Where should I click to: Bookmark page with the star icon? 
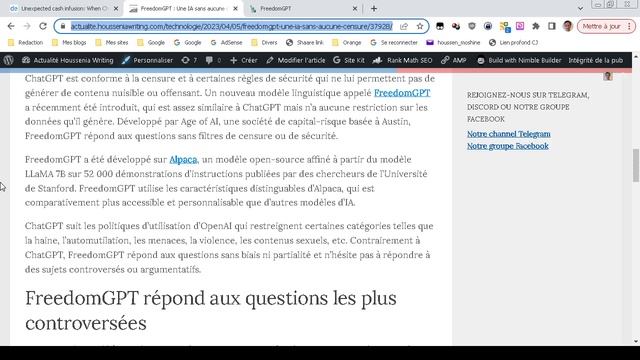pyautogui.click(x=420, y=26)
